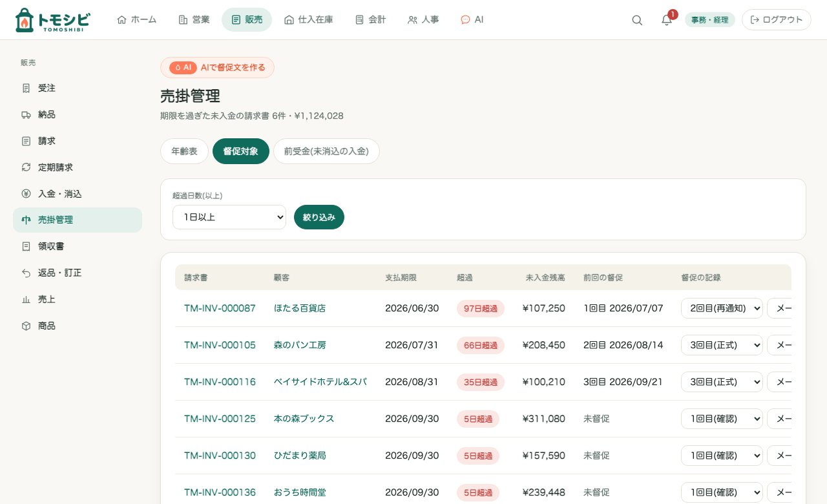This screenshot has height=504, width=827.
Task: Click the 請求 sidebar icon
Action: [x=26, y=141]
